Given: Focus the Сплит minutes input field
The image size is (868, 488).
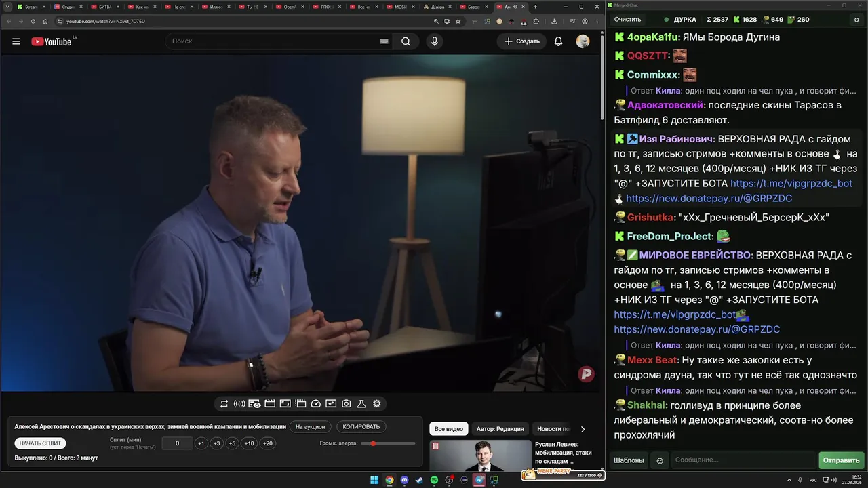Looking at the screenshot, I should point(178,443).
